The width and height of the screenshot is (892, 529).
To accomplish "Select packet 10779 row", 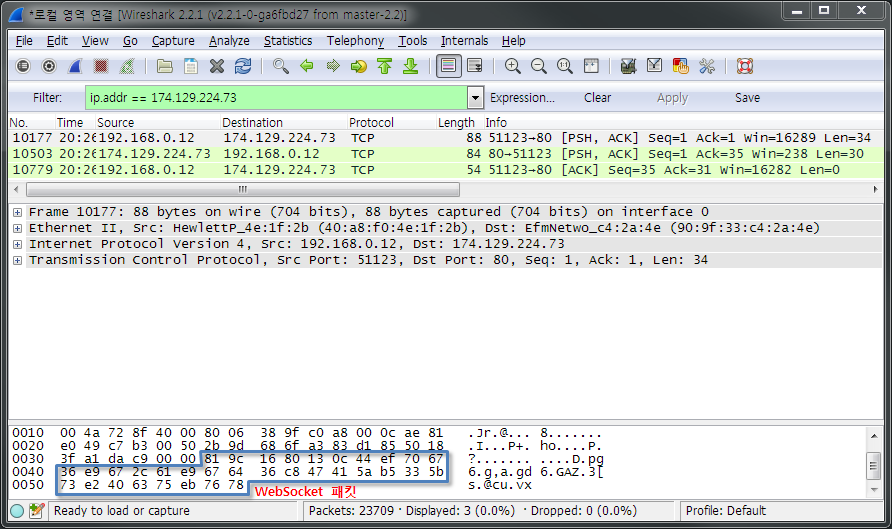I will point(446,170).
